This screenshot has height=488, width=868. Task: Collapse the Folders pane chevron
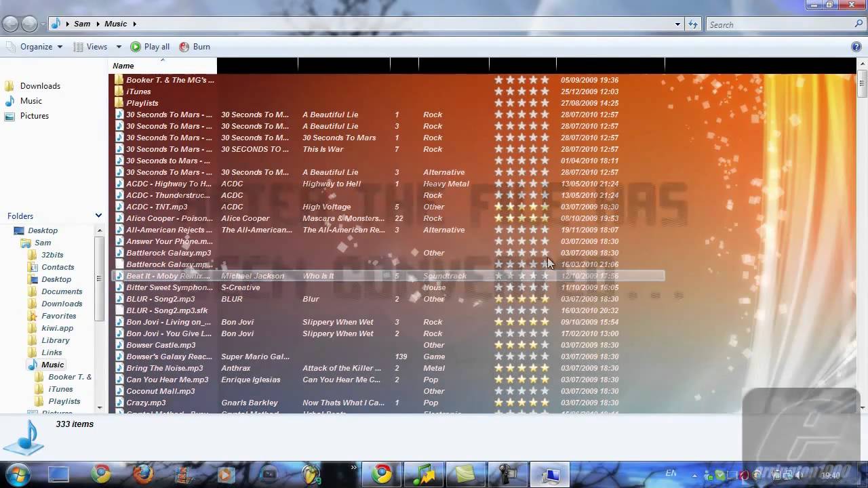(98, 216)
